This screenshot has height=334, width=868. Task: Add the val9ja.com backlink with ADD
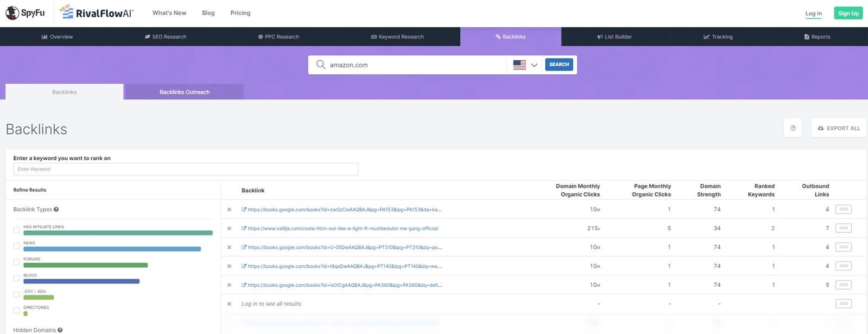click(x=844, y=228)
